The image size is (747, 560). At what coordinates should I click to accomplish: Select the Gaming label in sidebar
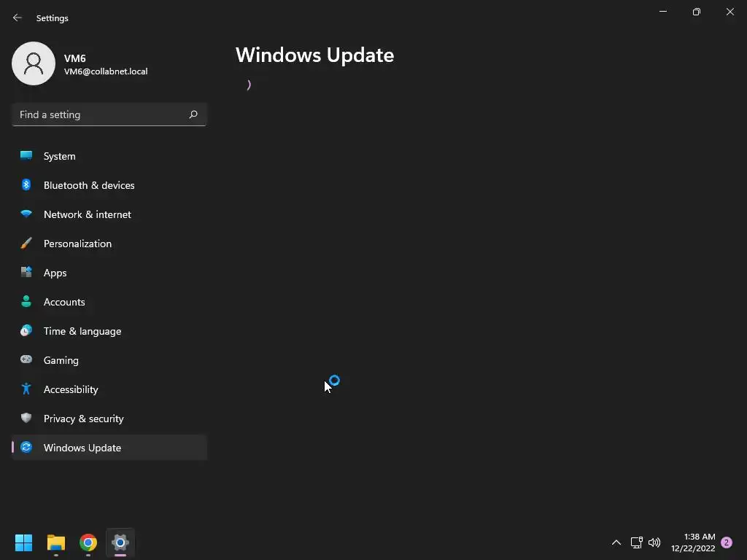pyautogui.click(x=61, y=360)
